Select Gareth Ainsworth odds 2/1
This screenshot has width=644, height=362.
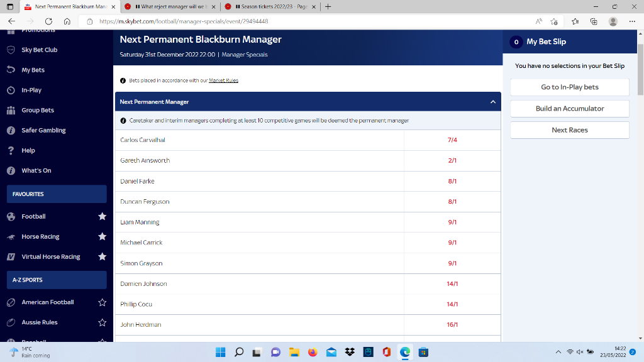click(452, 160)
